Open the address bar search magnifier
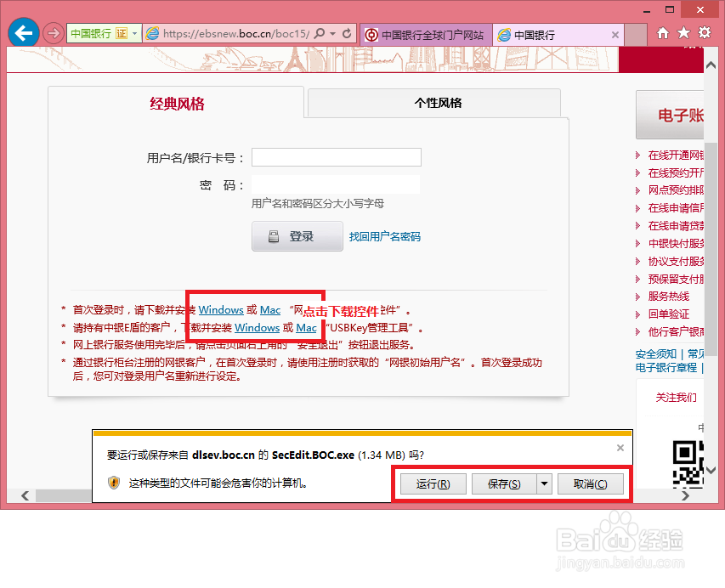This screenshot has height=588, width=725. point(319,33)
